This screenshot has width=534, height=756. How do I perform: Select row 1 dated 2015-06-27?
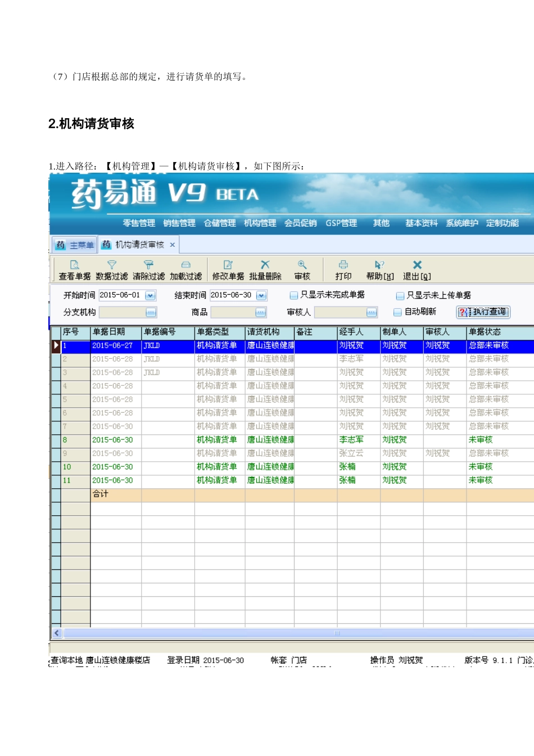click(x=292, y=346)
